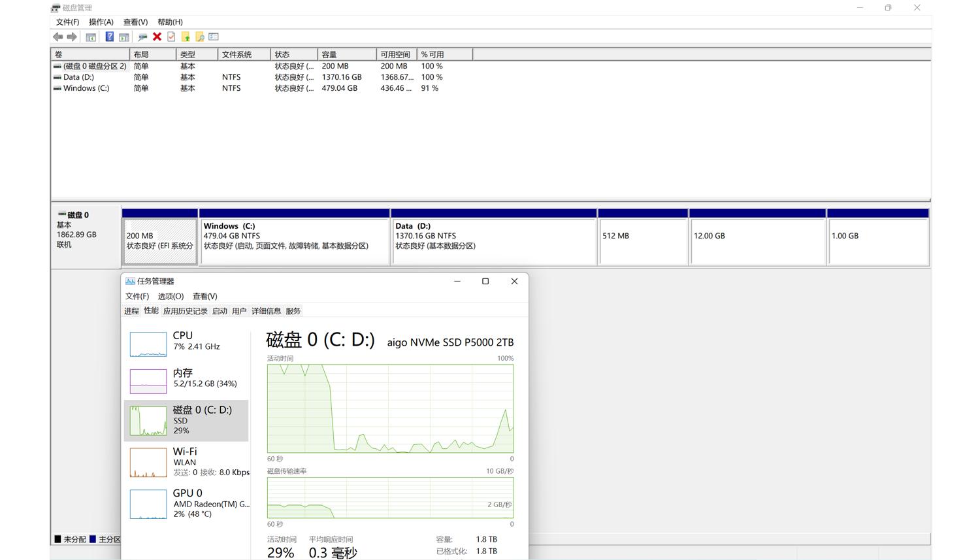The image size is (980, 560).
Task: Select the Windows (C:) partition block
Action: click(294, 240)
